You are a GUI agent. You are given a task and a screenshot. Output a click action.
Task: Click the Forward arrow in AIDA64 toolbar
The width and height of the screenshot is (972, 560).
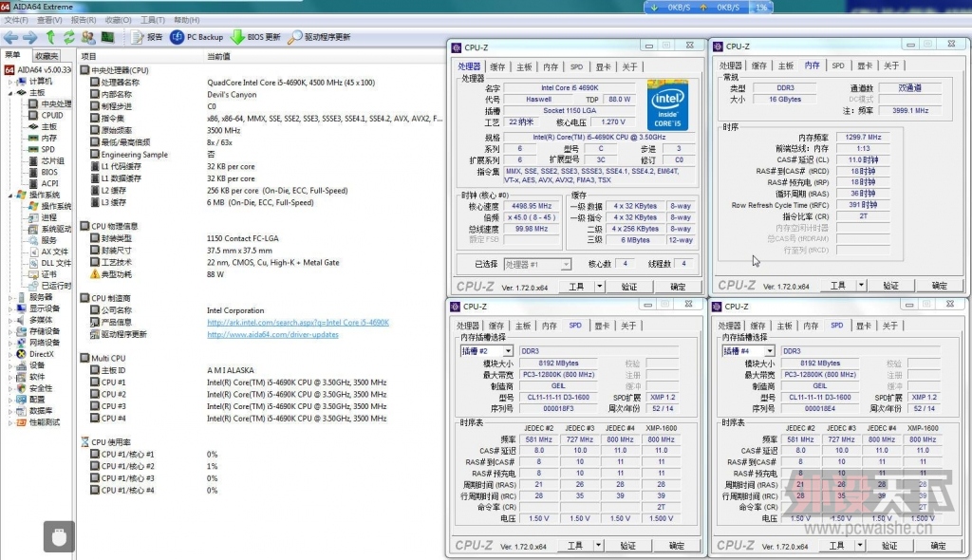point(29,37)
